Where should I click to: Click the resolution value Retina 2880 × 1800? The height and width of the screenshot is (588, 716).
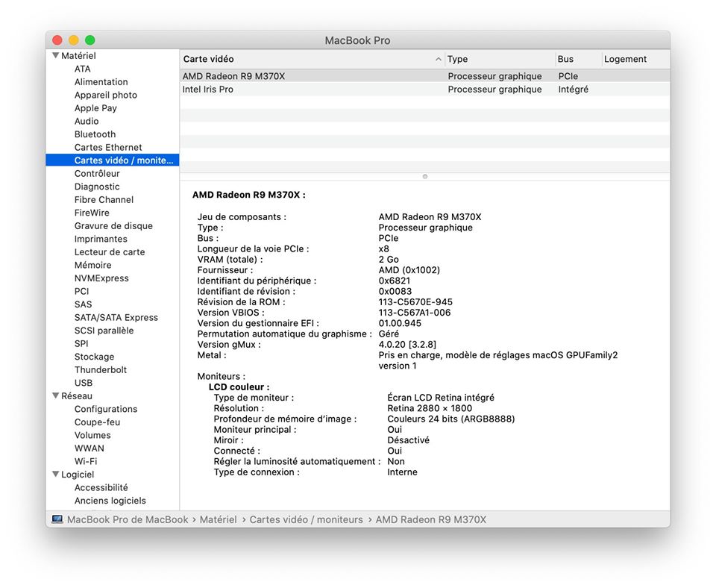tap(430, 408)
